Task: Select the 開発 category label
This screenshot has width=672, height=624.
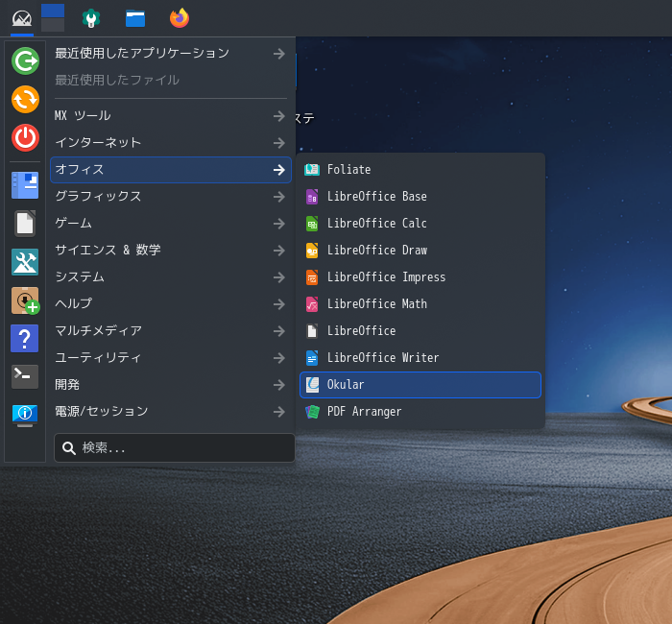Action: (x=67, y=385)
